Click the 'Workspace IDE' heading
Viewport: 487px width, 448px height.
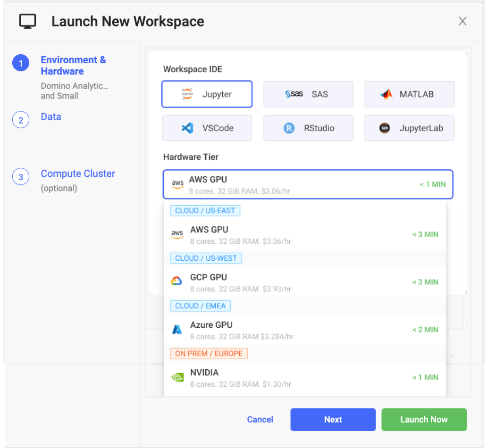(x=193, y=69)
